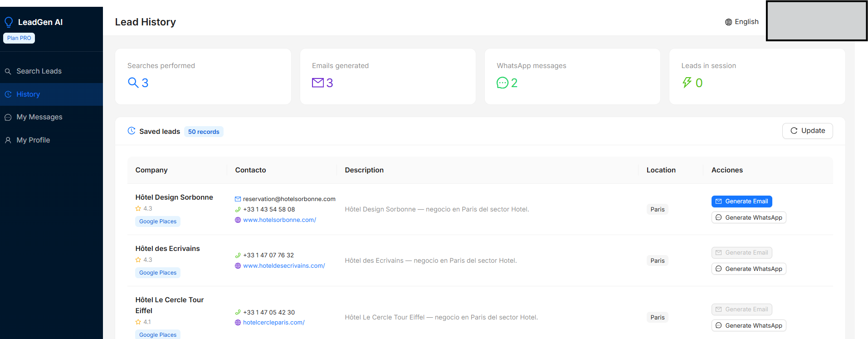
Task: Click the magnifier icon beside Search Leads
Action: (8, 71)
